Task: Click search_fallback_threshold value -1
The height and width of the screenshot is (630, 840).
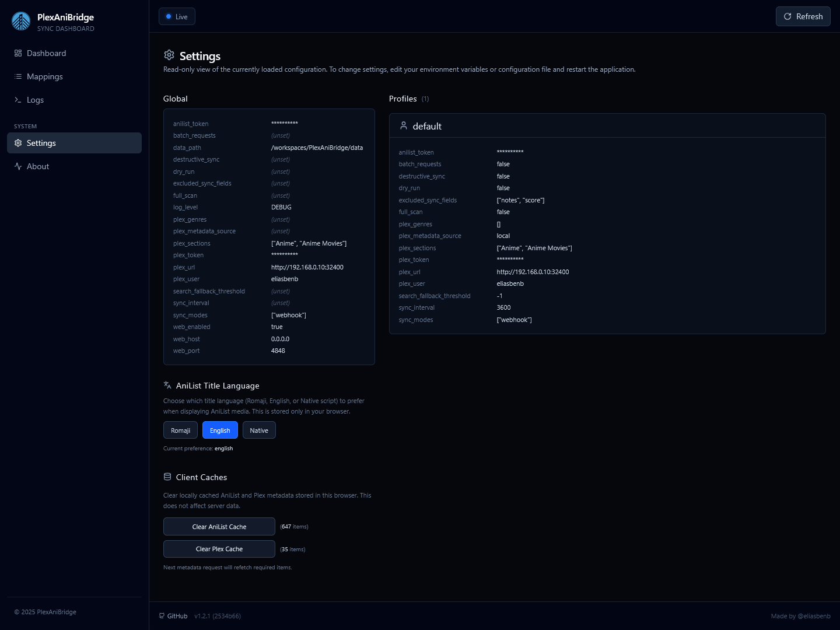Action: pyautogui.click(x=499, y=296)
